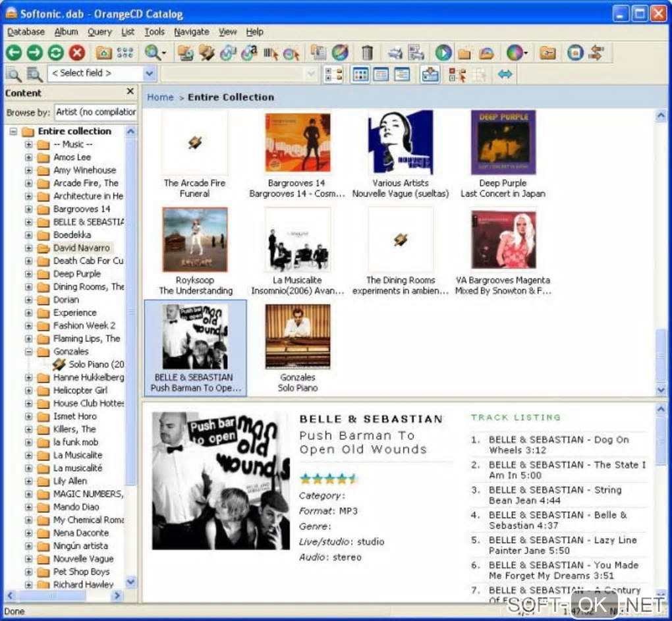
Task: Open the home folder toolbar icon
Action: (103, 53)
